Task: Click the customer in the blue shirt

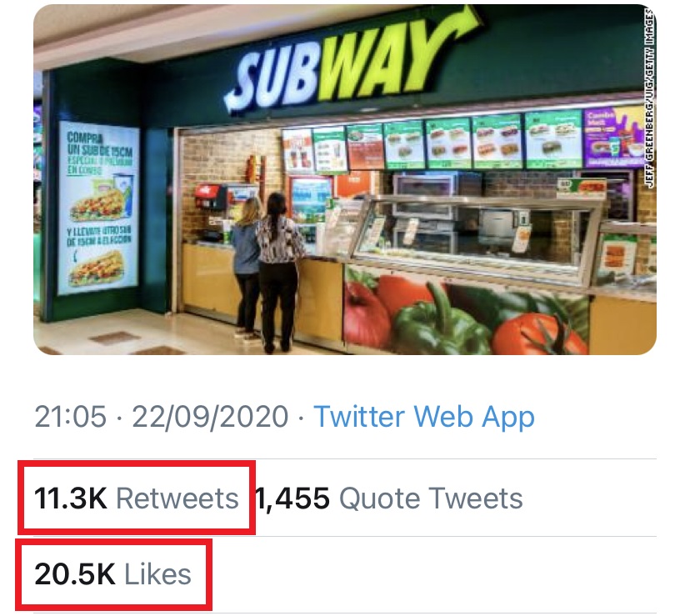Action: point(245,265)
